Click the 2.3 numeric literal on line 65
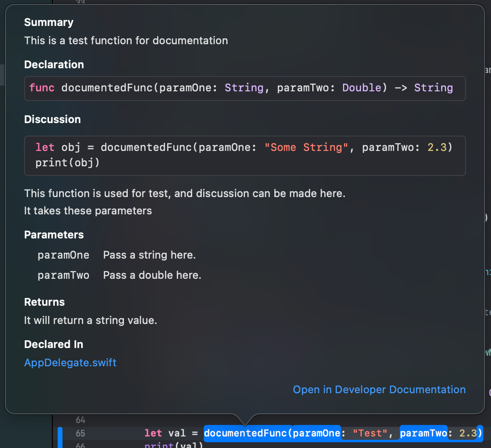The image size is (491, 448). coord(467,433)
